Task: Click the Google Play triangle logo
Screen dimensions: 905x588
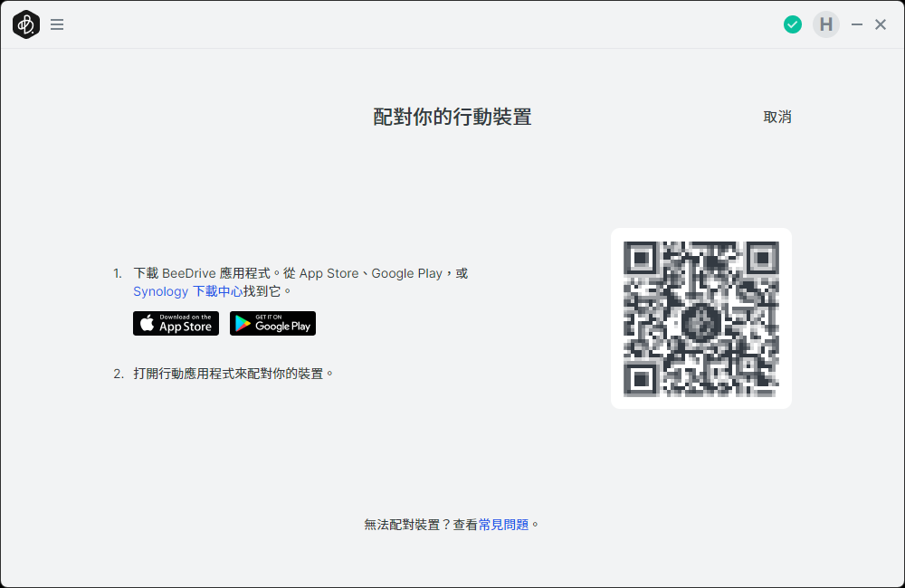Action: (x=242, y=324)
